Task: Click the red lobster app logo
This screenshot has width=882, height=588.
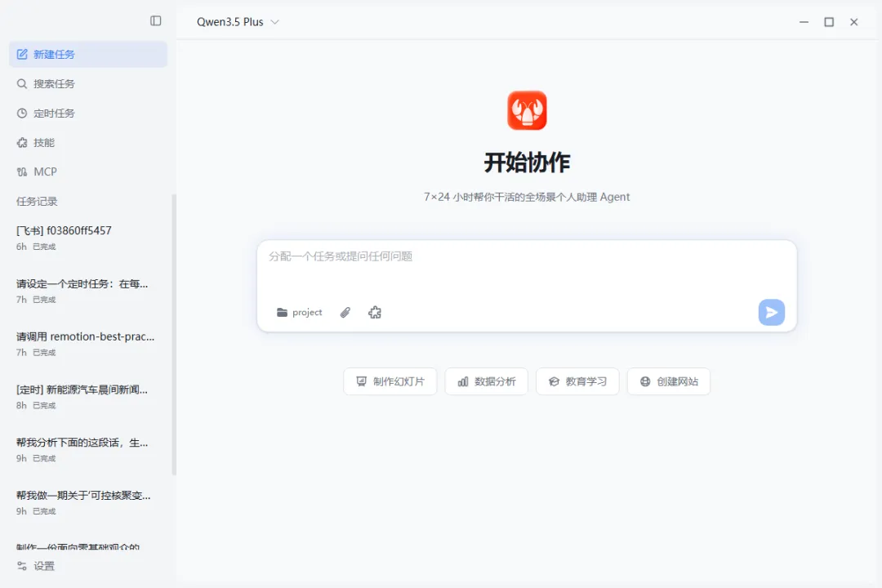Action: pos(527,110)
